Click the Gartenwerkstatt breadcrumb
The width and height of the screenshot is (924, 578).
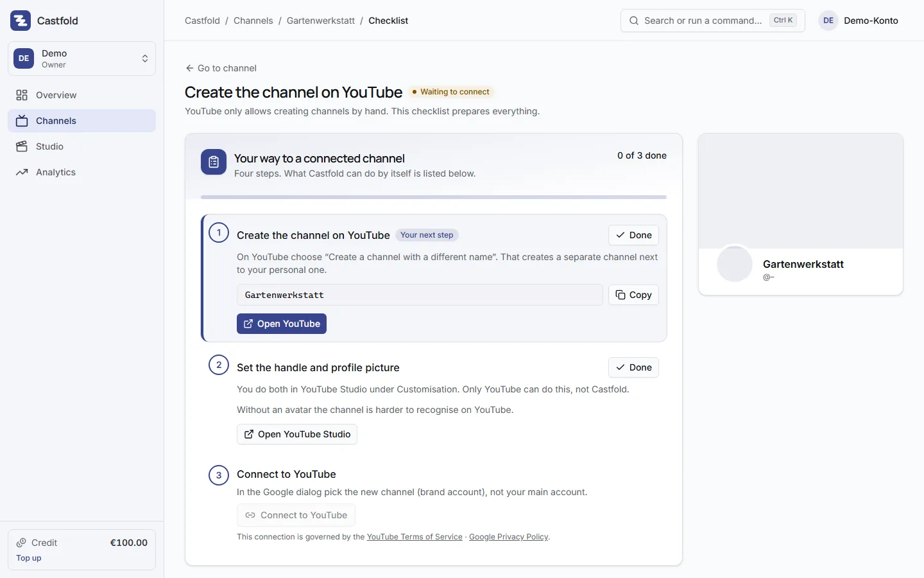(321, 21)
